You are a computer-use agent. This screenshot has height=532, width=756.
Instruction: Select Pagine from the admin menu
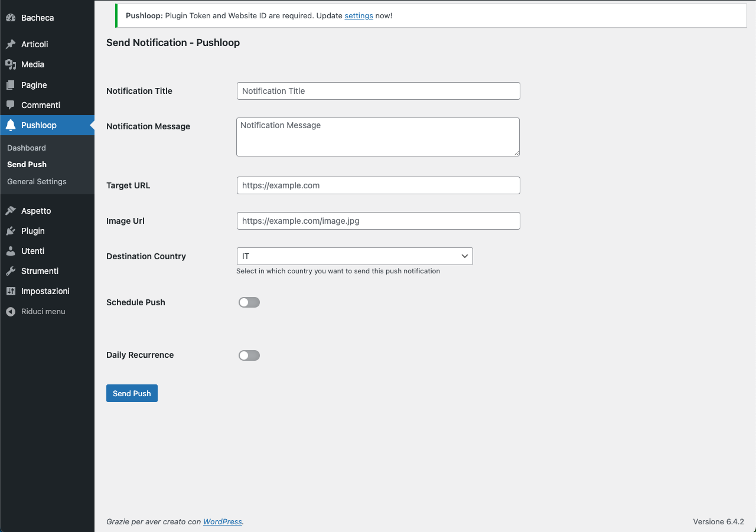pos(47,85)
